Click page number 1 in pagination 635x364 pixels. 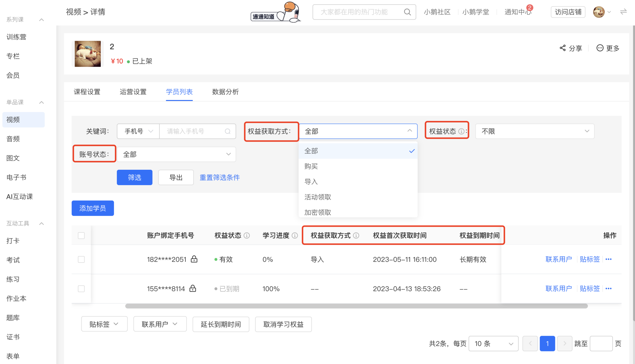coord(547,343)
